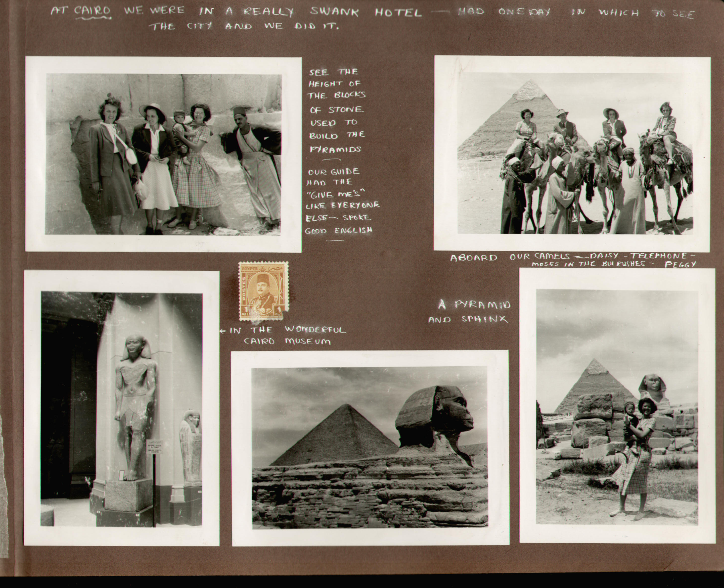Screen dimensions: 724x588
Task: Click the close-up Sphinx and pyramid photo
Action: [370, 448]
